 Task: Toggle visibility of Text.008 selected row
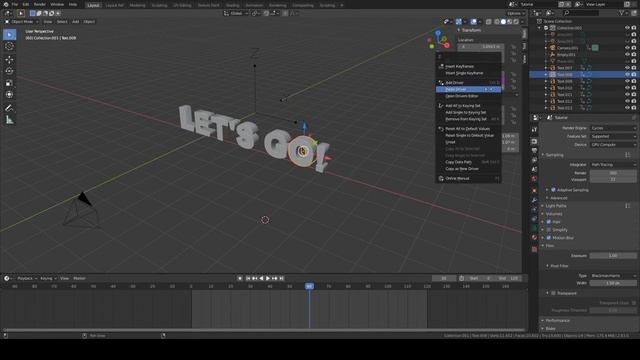(627, 74)
